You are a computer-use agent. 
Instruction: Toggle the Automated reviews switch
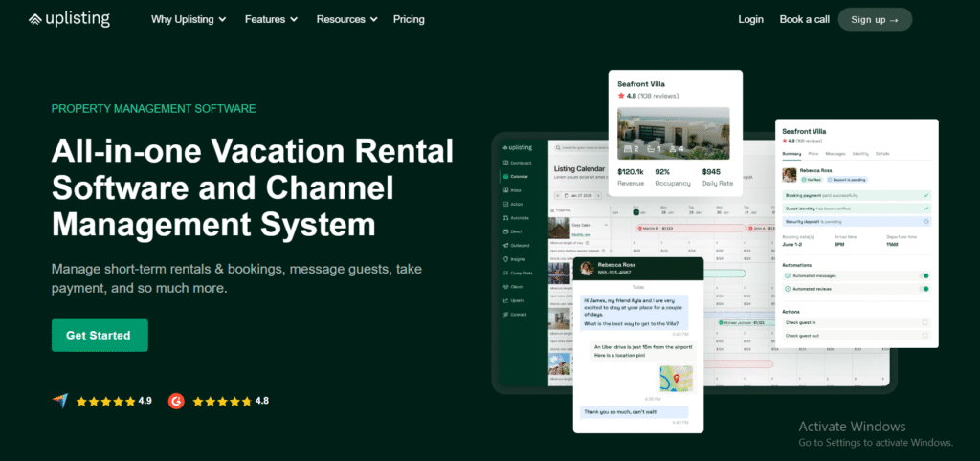924,287
